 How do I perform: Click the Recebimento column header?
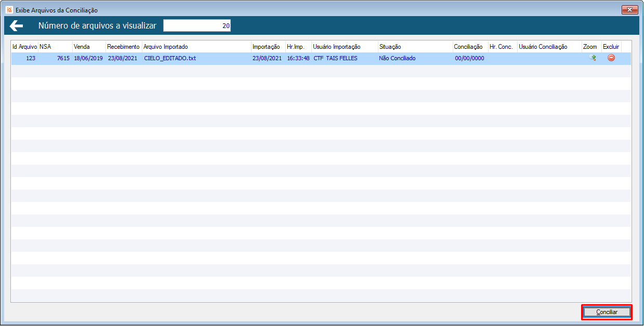(124, 47)
